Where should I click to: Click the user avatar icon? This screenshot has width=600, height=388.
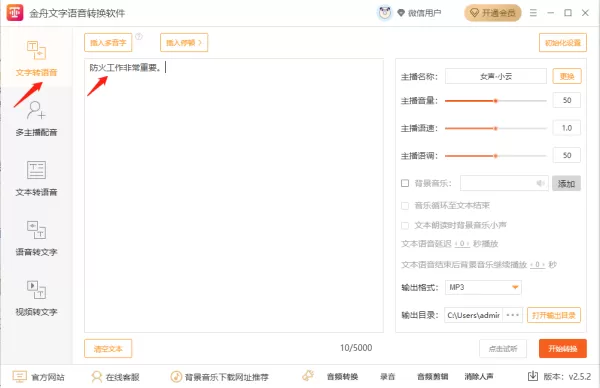(385, 13)
